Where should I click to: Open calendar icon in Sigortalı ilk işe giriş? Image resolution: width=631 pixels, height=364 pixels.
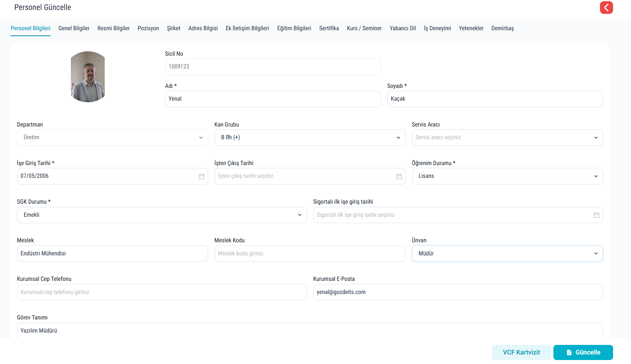coord(596,215)
